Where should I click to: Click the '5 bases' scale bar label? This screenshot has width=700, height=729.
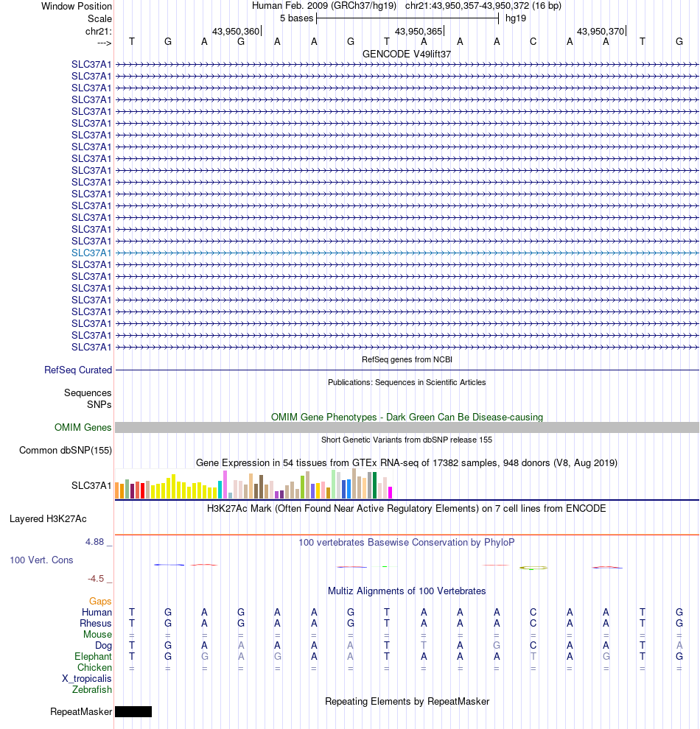pos(297,18)
